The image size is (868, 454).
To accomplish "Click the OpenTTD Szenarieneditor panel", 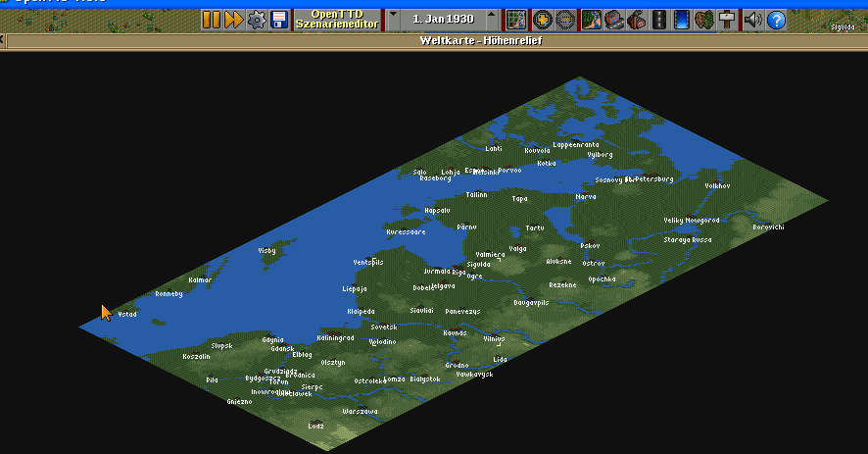I will (337, 20).
